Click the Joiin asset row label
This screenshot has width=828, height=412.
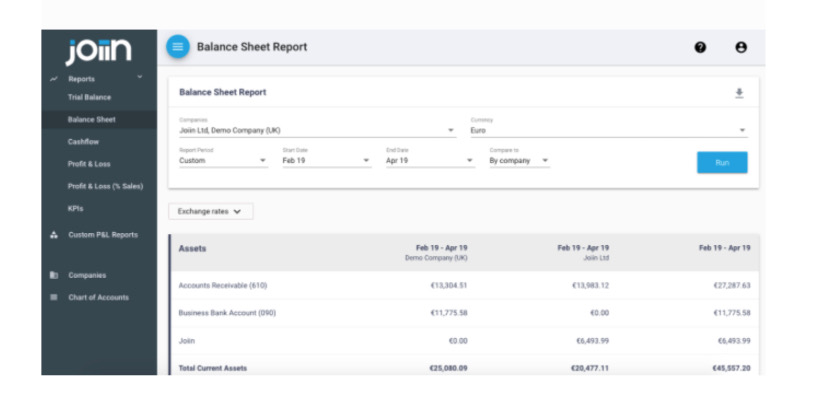tap(186, 341)
